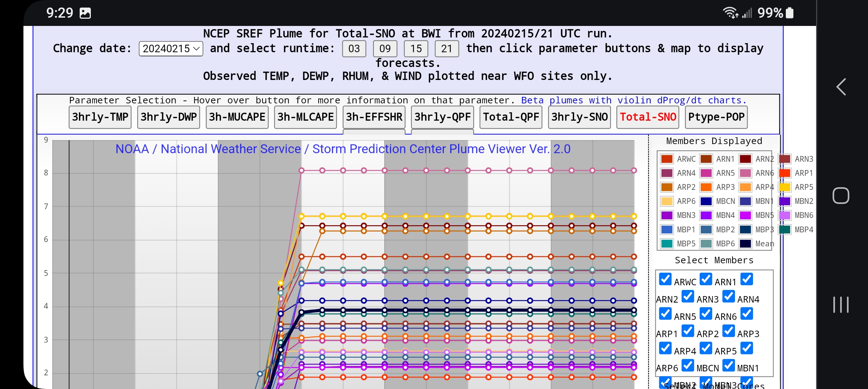Switch to the 3h-MUCAPE parameter
The width and height of the screenshot is (868, 389).
[237, 117]
